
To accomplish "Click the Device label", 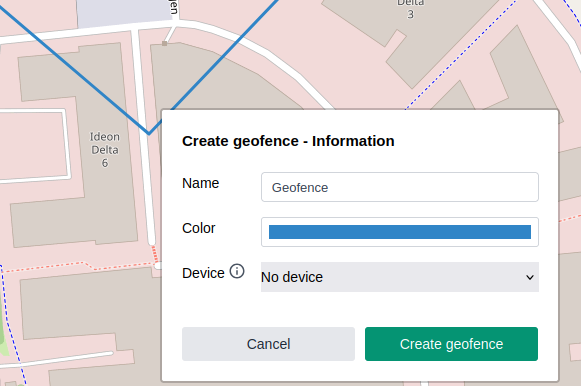I will pyautogui.click(x=203, y=273).
